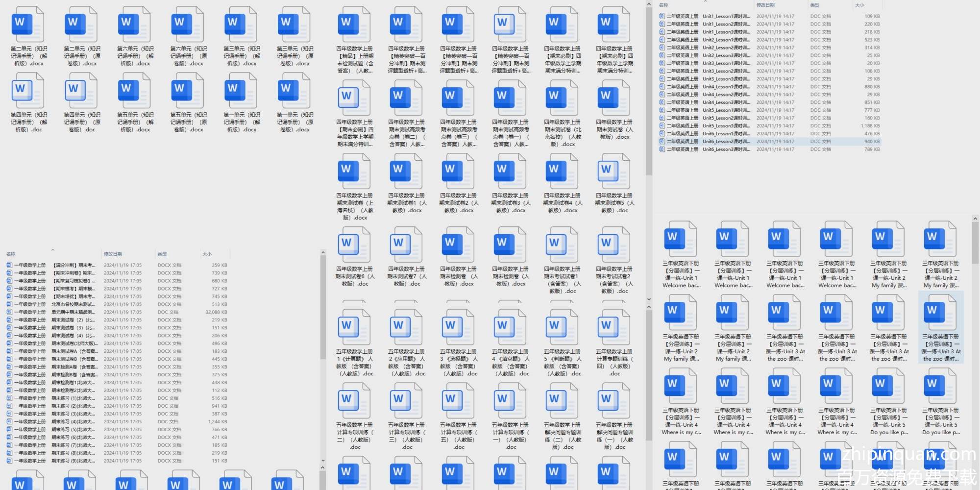Click scroll-up arrow of 三年级英语下册 icon grid
The height and width of the screenshot is (490, 980).
click(x=975, y=219)
